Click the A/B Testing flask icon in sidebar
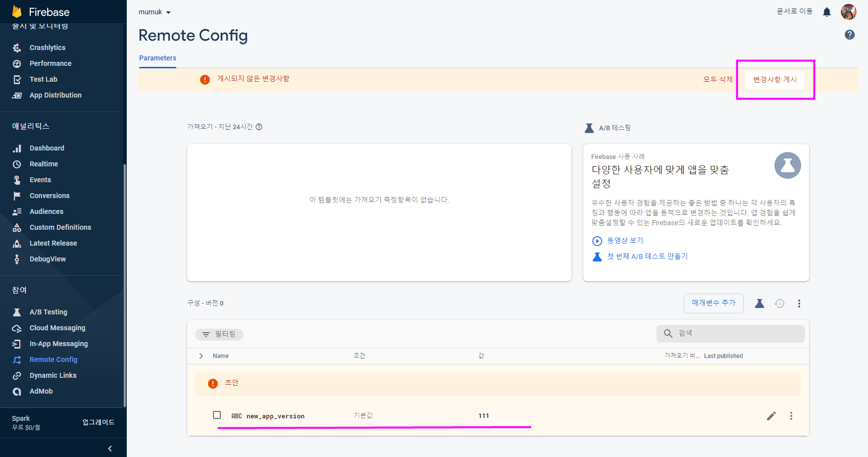This screenshot has height=457, width=868. (x=17, y=312)
